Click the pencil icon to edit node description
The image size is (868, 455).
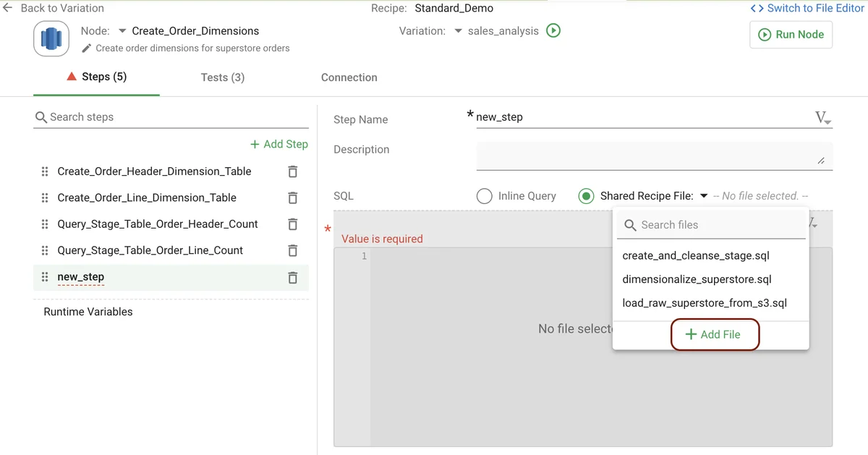(86, 48)
